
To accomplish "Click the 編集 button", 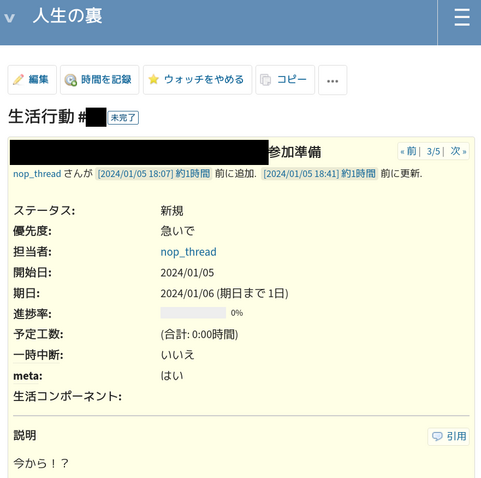I will pyautogui.click(x=32, y=80).
